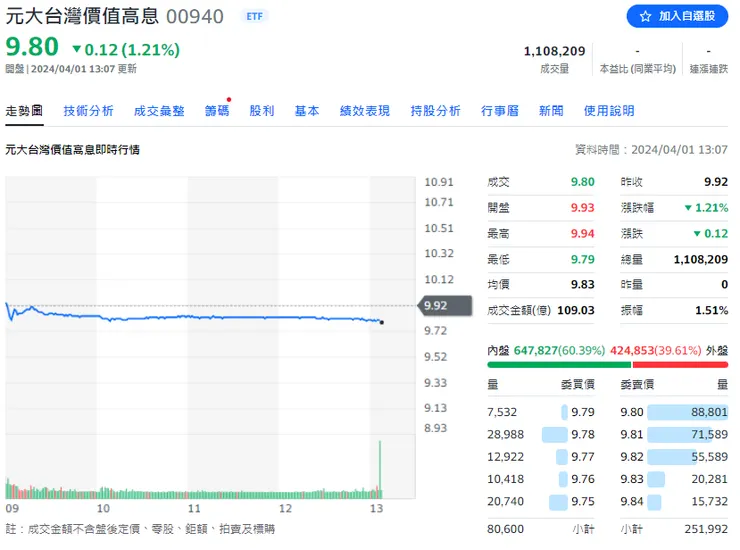Click the 9.92 previous close marker on the chart
740x550 pixels.
click(x=445, y=305)
